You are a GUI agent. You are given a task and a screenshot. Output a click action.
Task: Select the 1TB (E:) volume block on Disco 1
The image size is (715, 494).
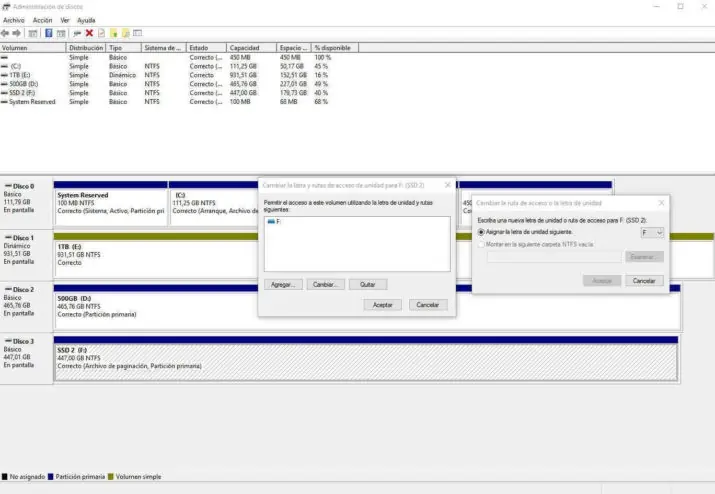tap(155, 255)
